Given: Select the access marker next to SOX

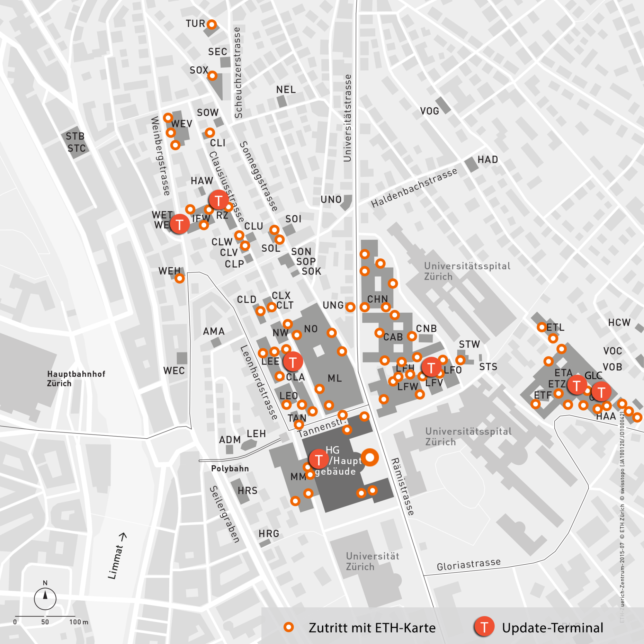Looking at the screenshot, I should (212, 75).
